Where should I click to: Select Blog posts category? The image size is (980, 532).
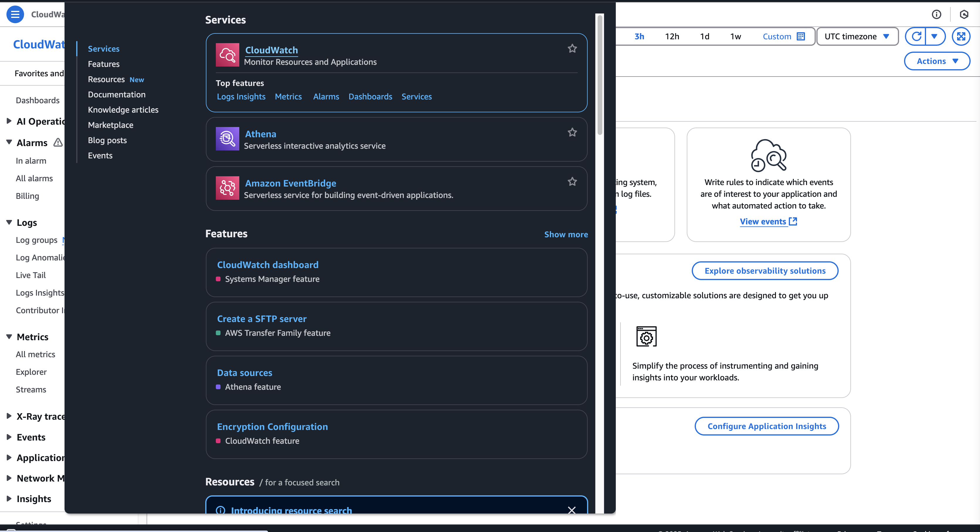107,140
